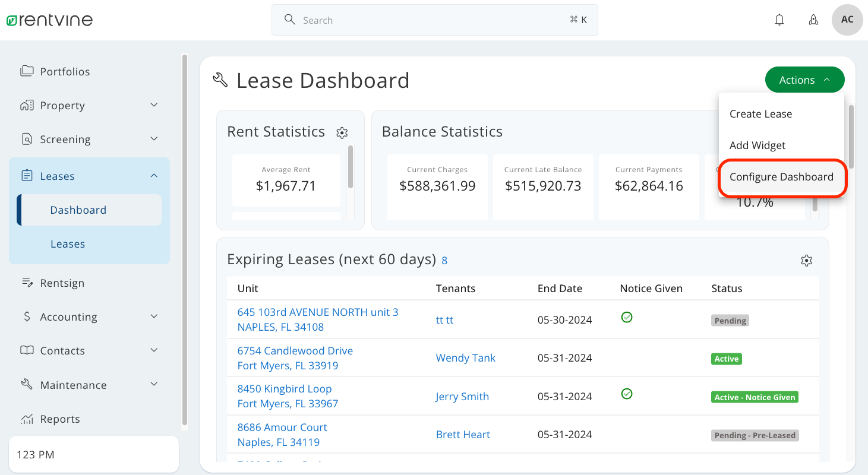Click Jerry Smith's Notice Given indicator
Image resolution: width=868 pixels, height=475 pixels.
coord(627,394)
